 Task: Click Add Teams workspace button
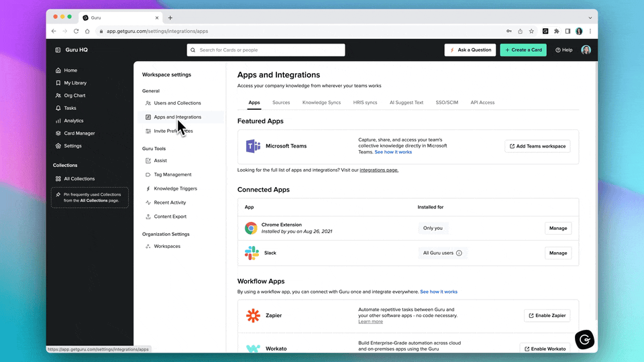tap(537, 146)
